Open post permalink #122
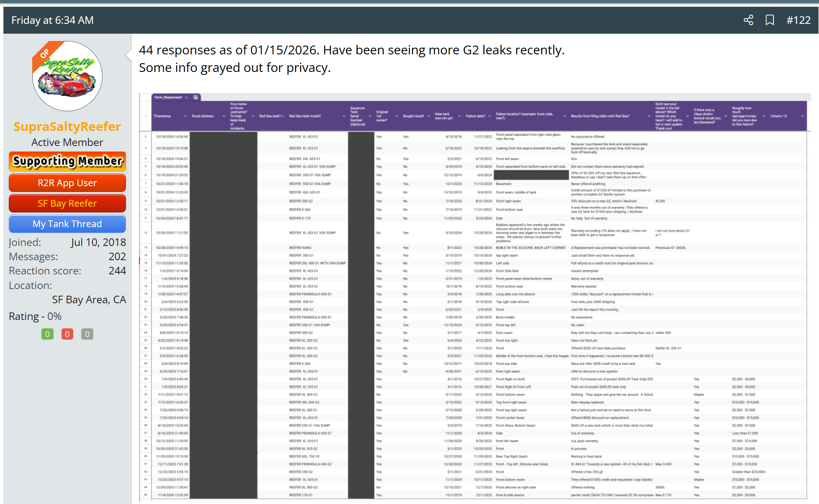Viewport: 819px width, 504px height. [x=798, y=20]
